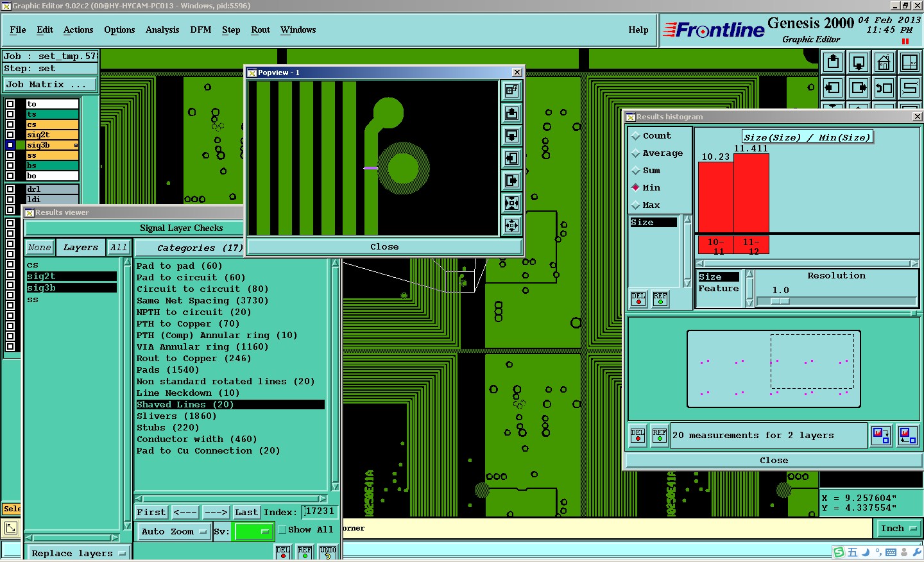This screenshot has height=562, width=924.
Task: Open the DFM menu
Action: (200, 30)
